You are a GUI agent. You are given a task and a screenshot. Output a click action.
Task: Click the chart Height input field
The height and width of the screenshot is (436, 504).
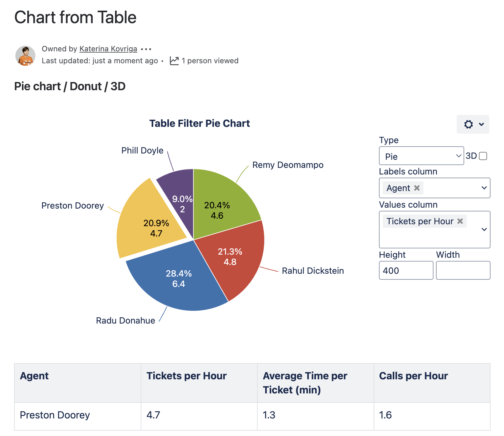(x=406, y=270)
